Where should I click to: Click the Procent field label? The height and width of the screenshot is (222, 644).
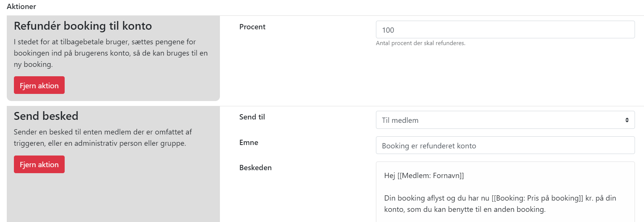pyautogui.click(x=252, y=27)
